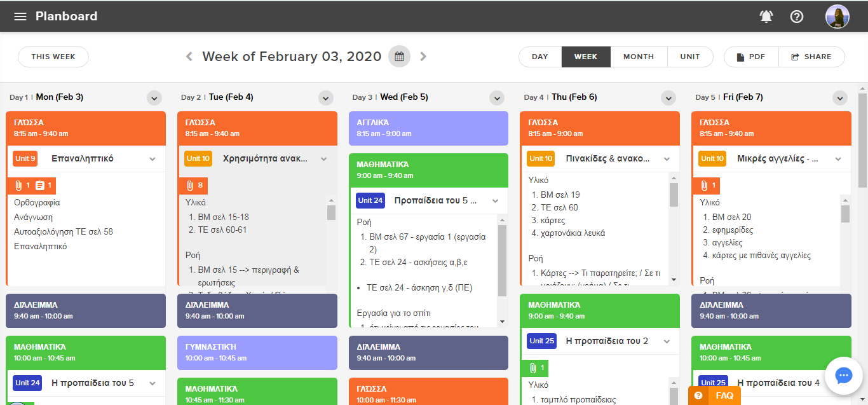Screen dimensions: 868x405
Task: Switch to Day view
Action: pos(539,57)
